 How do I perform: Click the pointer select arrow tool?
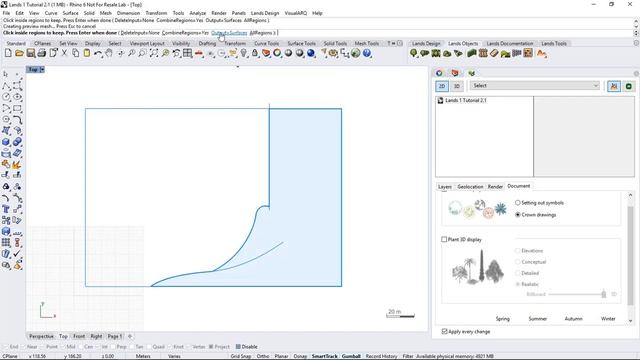click(6, 74)
